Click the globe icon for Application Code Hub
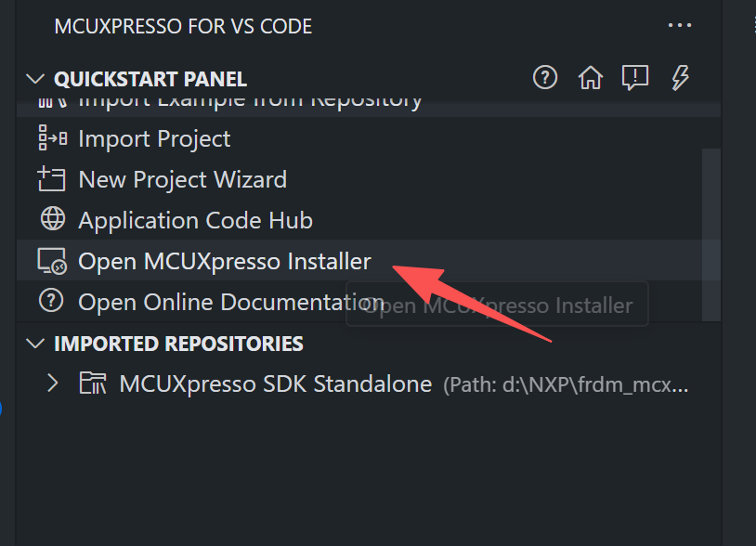The width and height of the screenshot is (756, 546). point(52,219)
